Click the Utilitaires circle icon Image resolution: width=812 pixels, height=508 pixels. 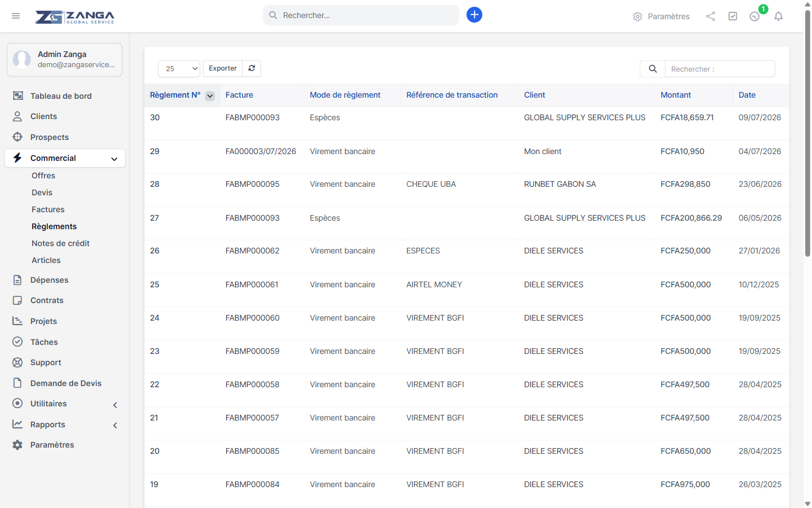tap(17, 404)
